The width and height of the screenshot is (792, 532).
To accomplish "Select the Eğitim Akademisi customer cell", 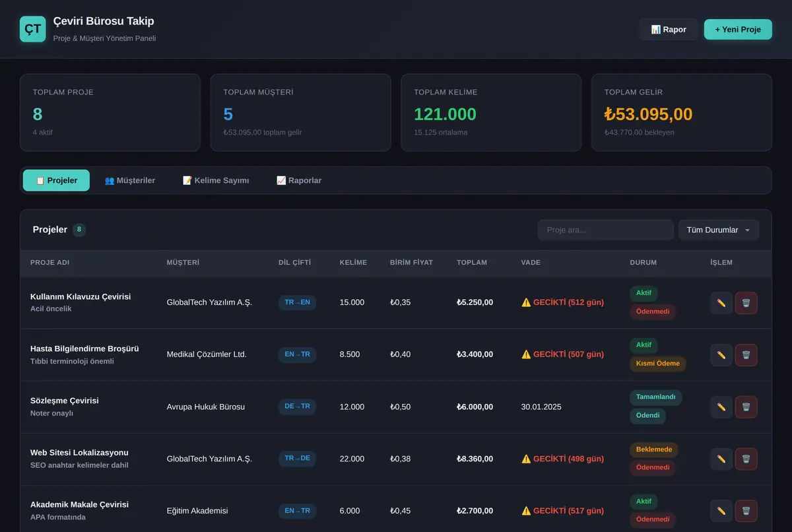I will click(x=197, y=511).
